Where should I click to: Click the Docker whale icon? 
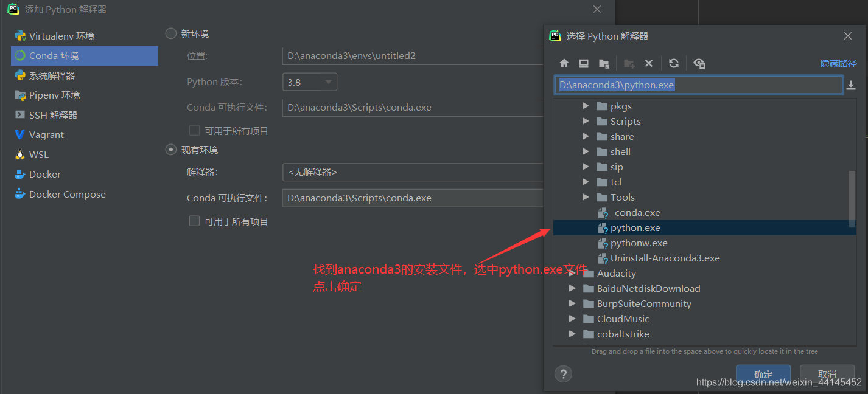tap(20, 175)
